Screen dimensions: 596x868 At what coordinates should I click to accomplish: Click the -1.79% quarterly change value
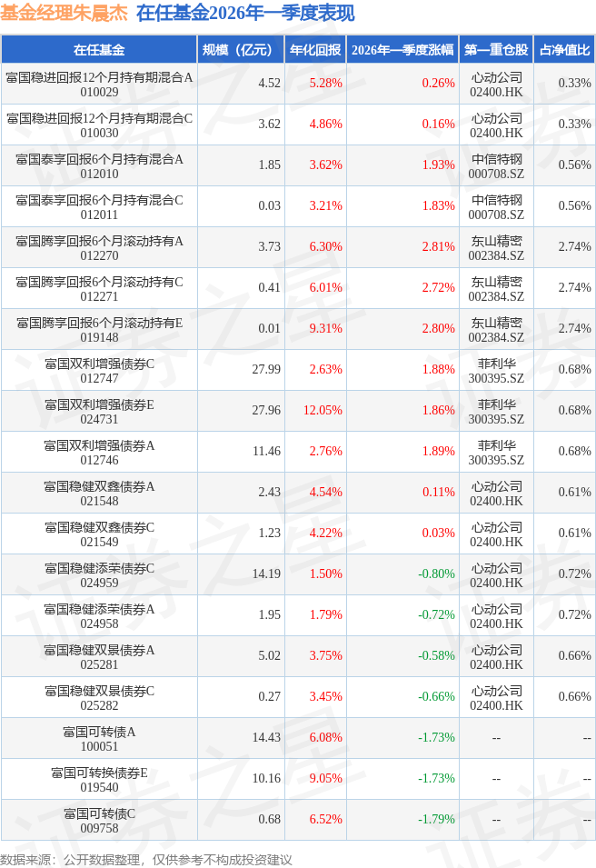click(x=436, y=820)
